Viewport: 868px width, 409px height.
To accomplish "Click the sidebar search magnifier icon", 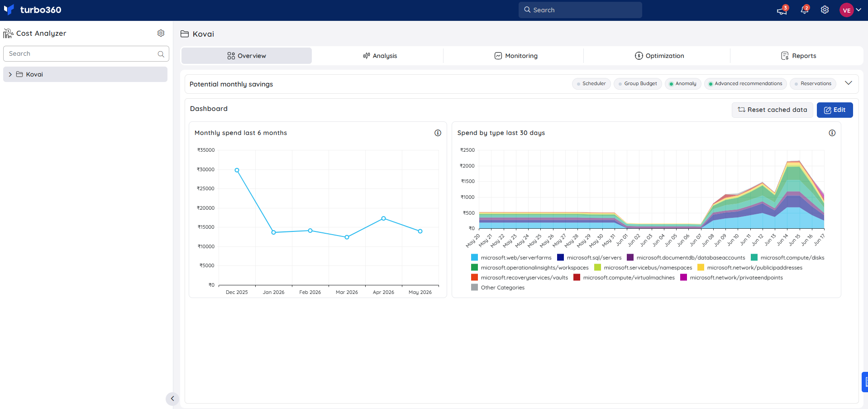I will [x=161, y=54].
